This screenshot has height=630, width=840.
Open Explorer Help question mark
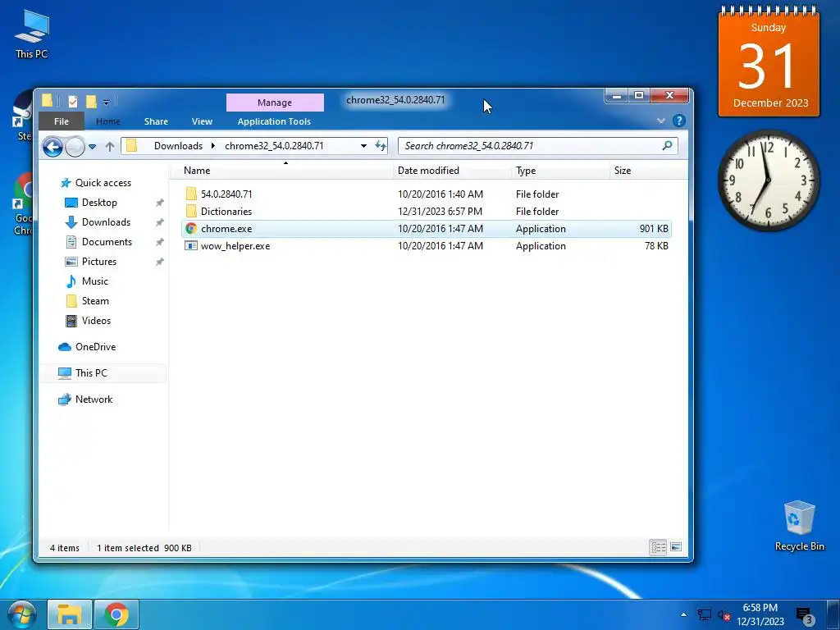tap(678, 121)
